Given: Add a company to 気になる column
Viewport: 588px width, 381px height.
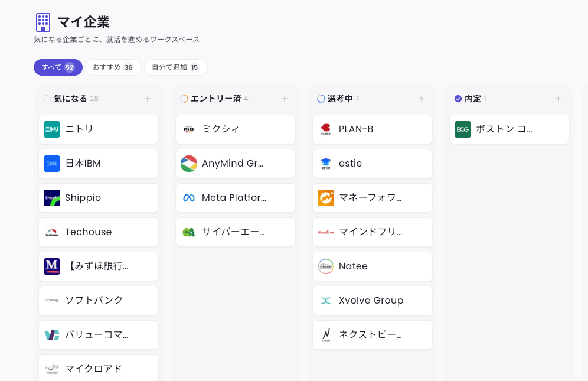Looking at the screenshot, I should [x=148, y=99].
